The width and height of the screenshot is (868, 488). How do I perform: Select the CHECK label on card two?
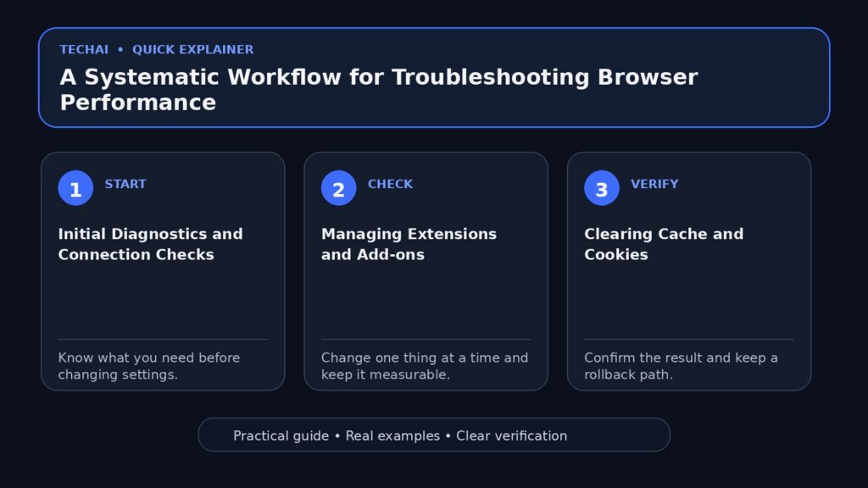click(x=390, y=184)
